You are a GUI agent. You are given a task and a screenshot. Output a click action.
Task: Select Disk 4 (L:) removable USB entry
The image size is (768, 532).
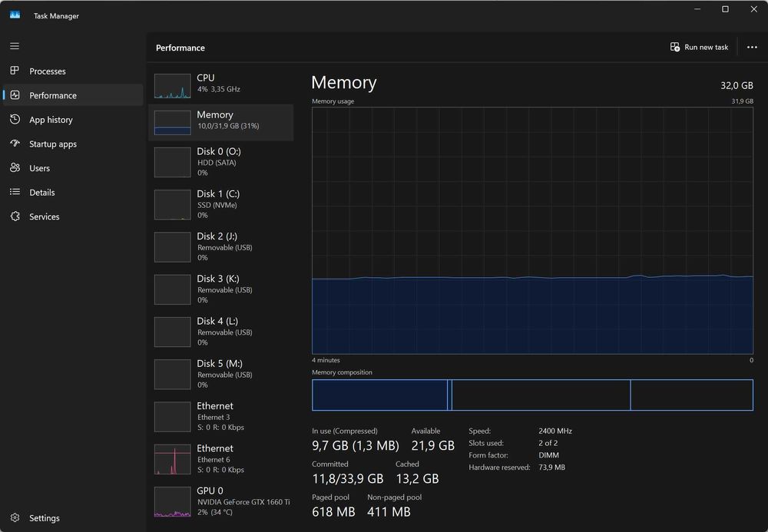pyautogui.click(x=221, y=332)
